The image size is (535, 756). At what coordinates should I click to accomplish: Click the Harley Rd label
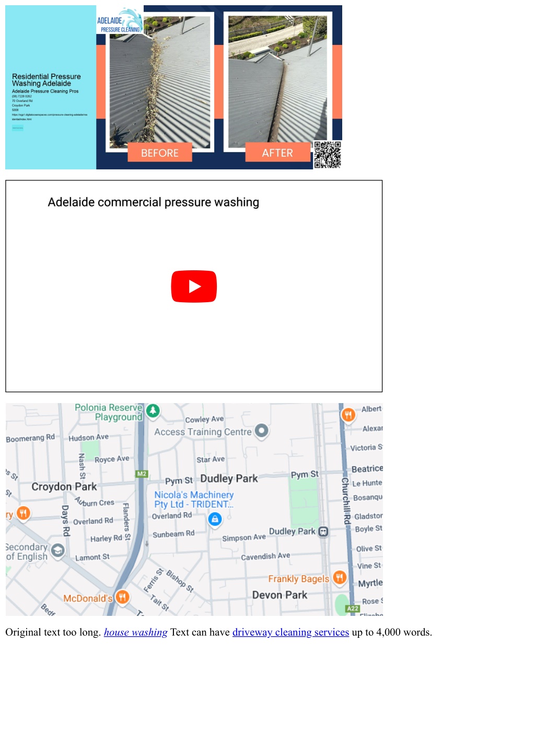[106, 539]
